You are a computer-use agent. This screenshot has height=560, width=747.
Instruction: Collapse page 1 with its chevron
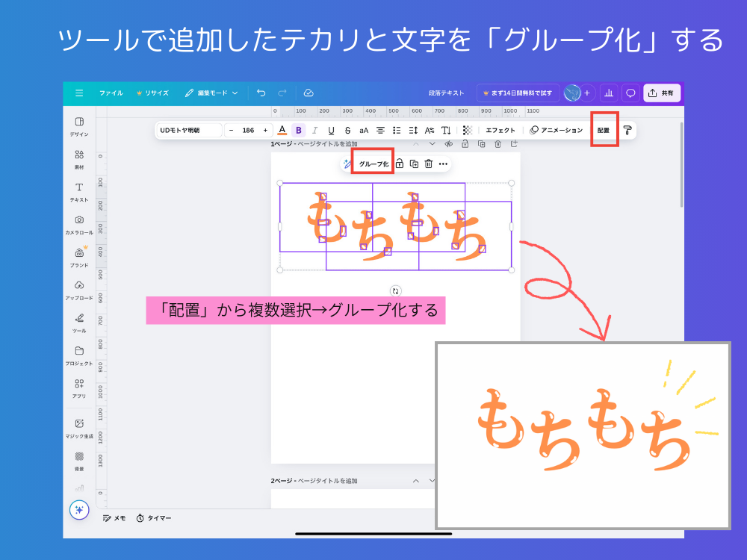point(415,144)
